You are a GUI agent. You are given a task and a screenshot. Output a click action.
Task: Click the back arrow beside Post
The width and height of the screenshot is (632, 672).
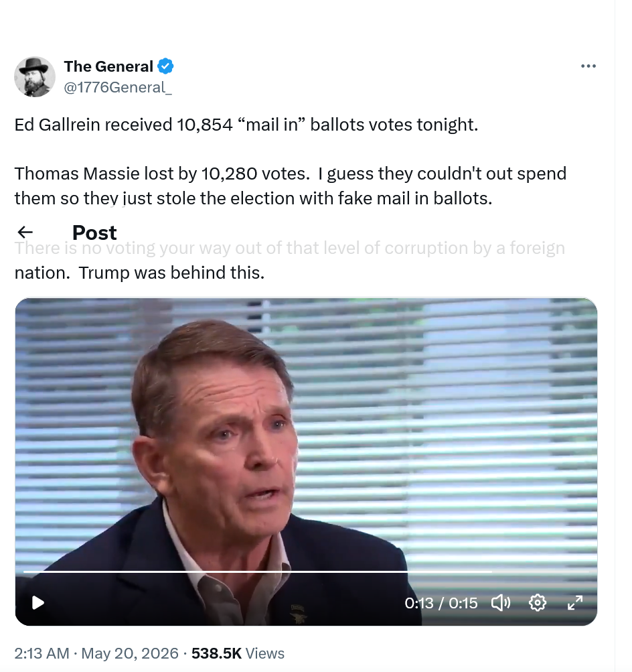[x=25, y=232]
